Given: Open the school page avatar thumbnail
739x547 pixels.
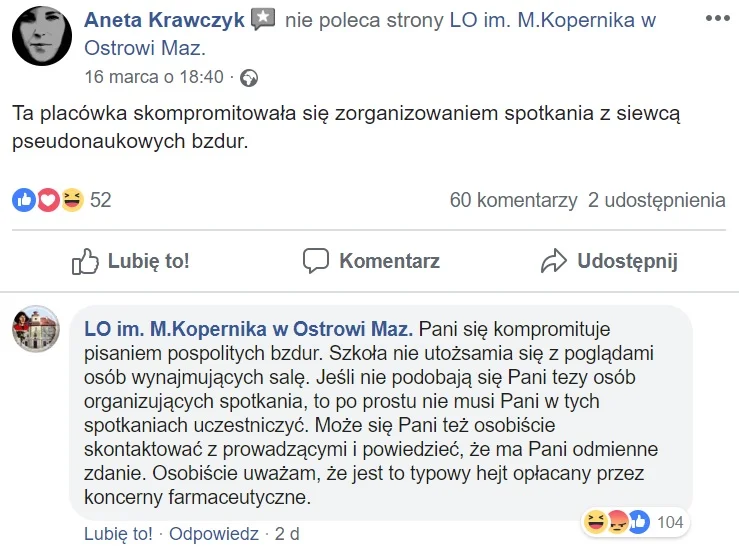Looking at the screenshot, I should pyautogui.click(x=36, y=329).
